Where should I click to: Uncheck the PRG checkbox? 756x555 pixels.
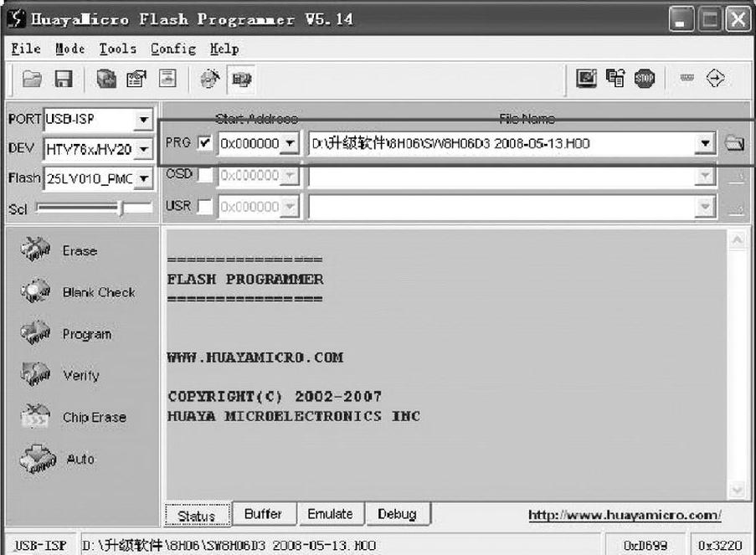coord(205,143)
